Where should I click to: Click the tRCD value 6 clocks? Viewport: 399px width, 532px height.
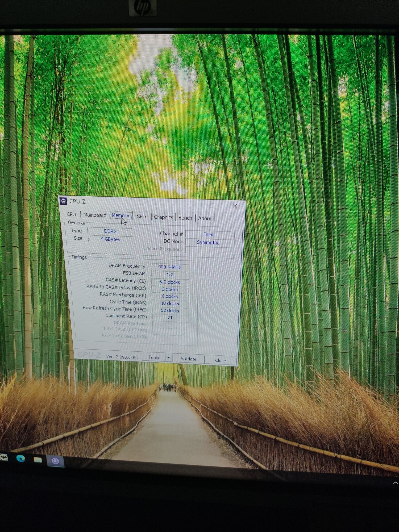(170, 289)
